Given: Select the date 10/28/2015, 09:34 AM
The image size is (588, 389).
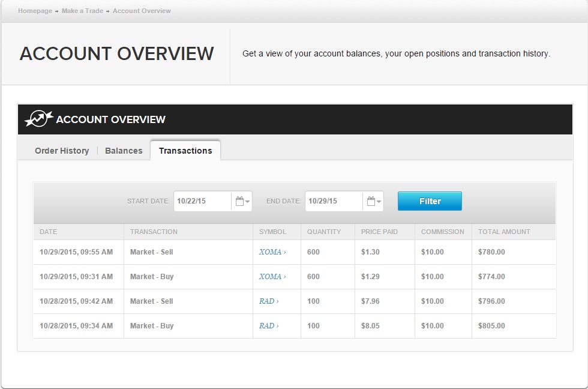Looking at the screenshot, I should 76,325.
